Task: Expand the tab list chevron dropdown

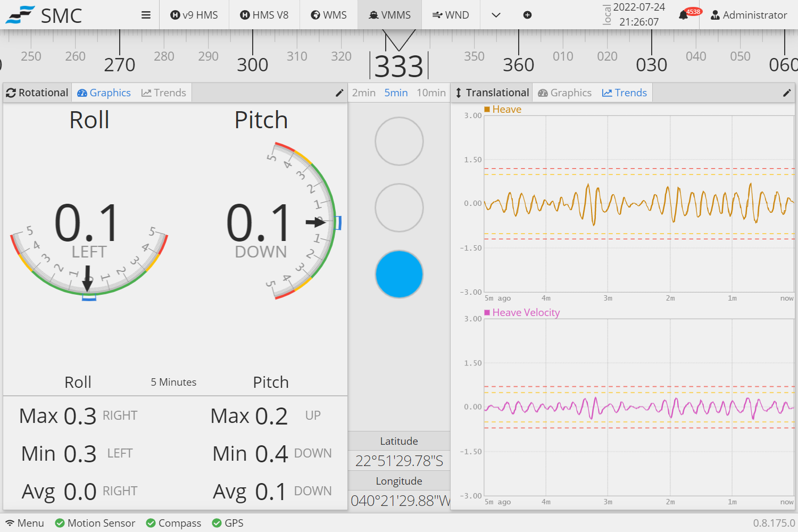Action: 496,15
